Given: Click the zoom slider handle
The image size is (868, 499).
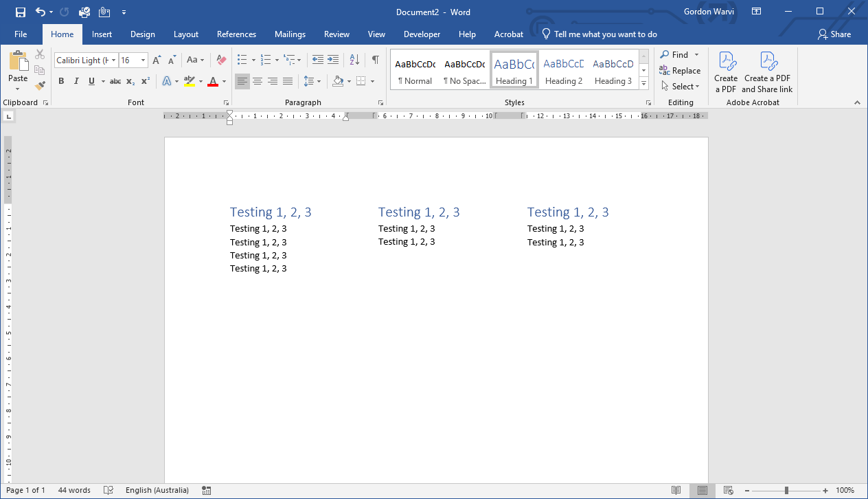Looking at the screenshot, I should coord(786,490).
